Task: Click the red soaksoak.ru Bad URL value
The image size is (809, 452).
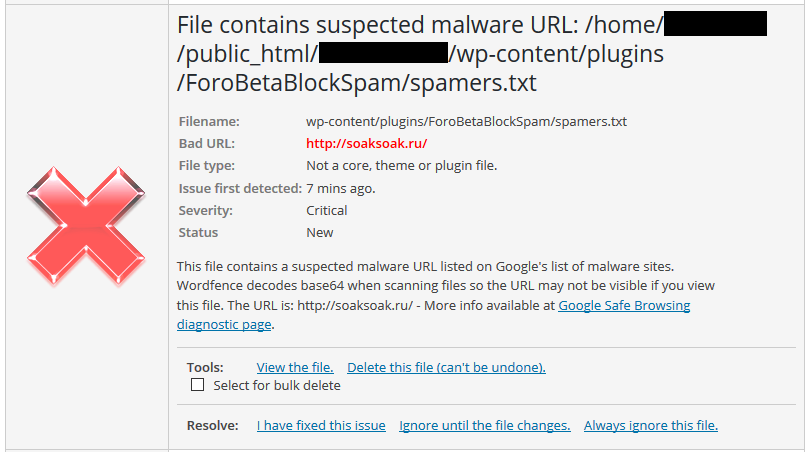Action: point(366,143)
